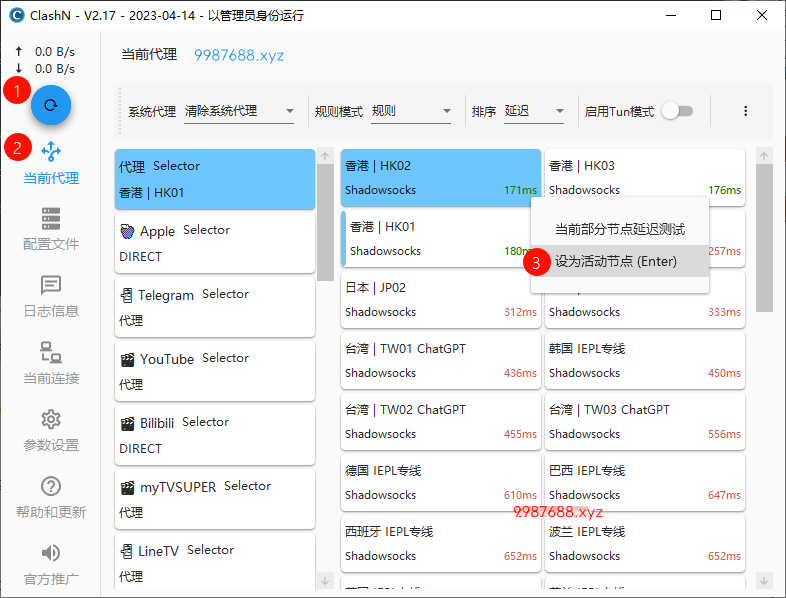Toggle the 启用Tun模式 switch

point(678,111)
